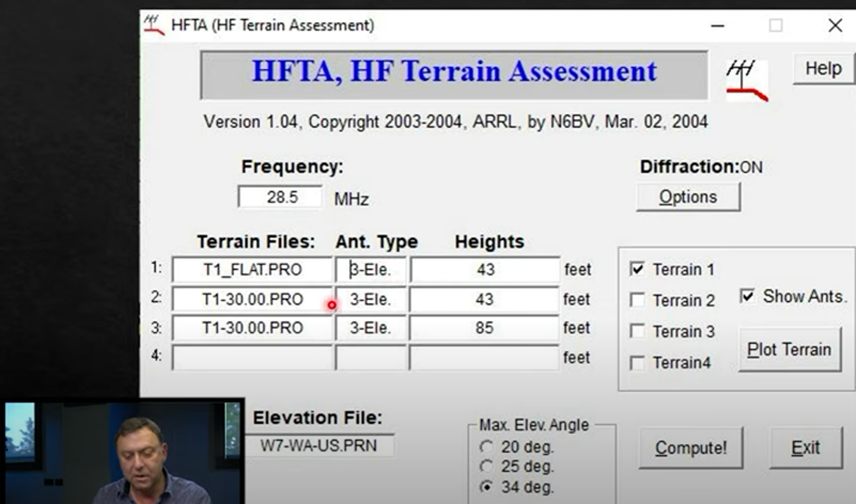
Task: Click the presenter webcam thumbnail
Action: coord(122,452)
